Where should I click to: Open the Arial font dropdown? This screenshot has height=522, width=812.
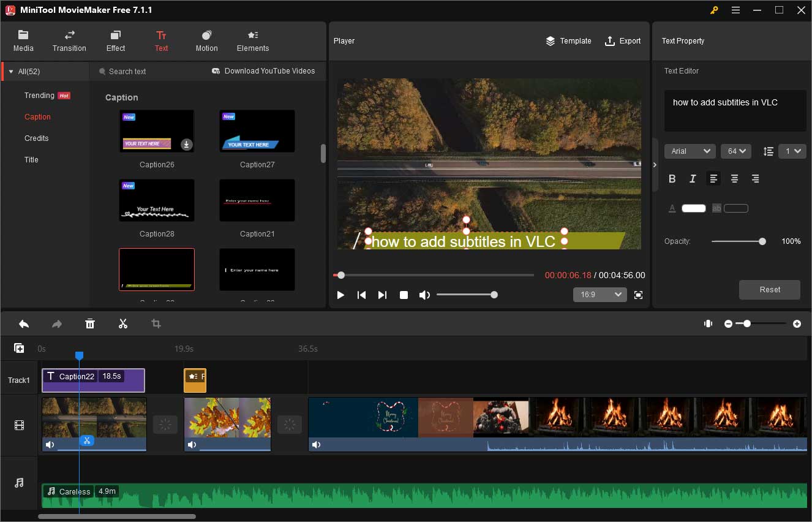pyautogui.click(x=690, y=151)
